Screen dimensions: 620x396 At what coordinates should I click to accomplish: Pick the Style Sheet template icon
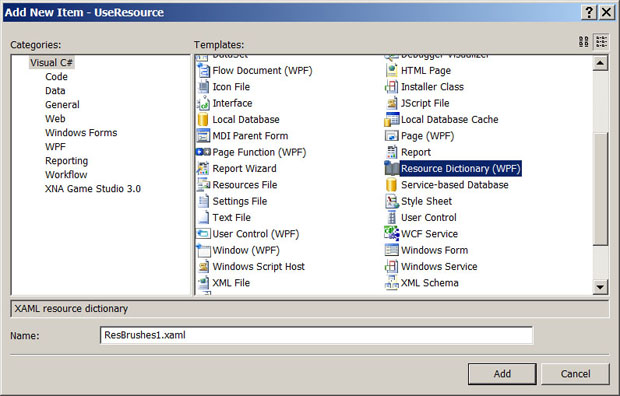pyautogui.click(x=391, y=201)
